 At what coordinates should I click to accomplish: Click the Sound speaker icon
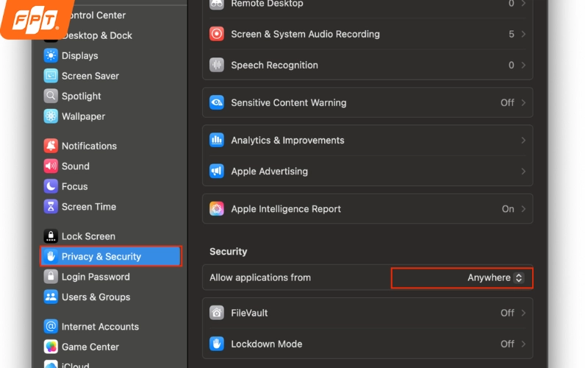click(x=51, y=166)
